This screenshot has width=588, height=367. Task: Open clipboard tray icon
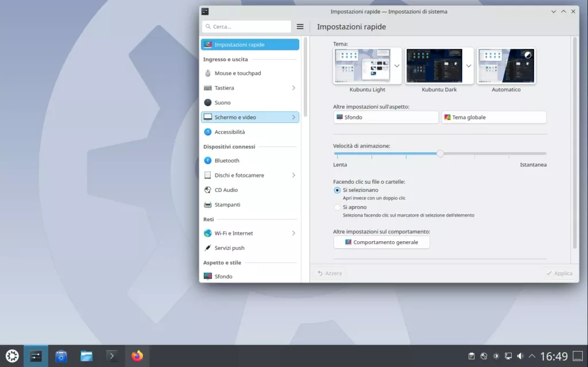[471, 356]
